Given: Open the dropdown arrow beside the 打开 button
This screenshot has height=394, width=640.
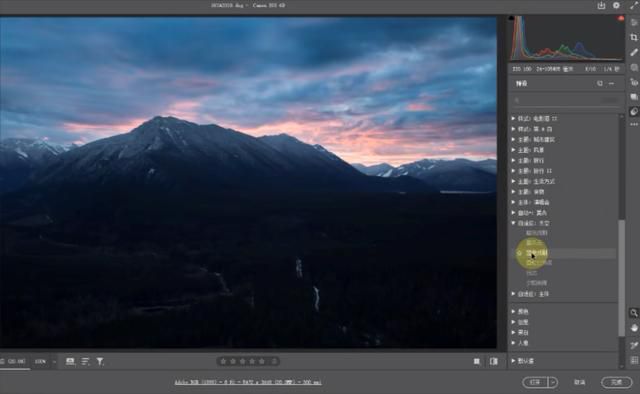Looking at the screenshot, I should (x=553, y=382).
